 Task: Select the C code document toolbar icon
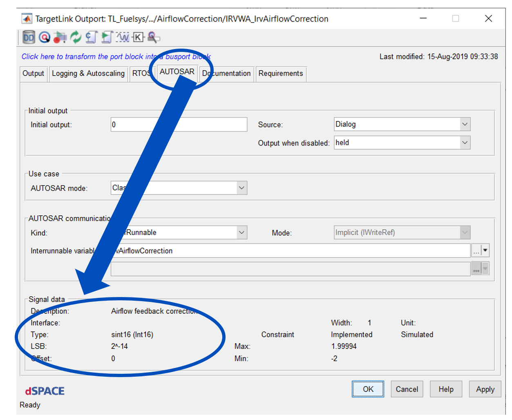pos(91,37)
